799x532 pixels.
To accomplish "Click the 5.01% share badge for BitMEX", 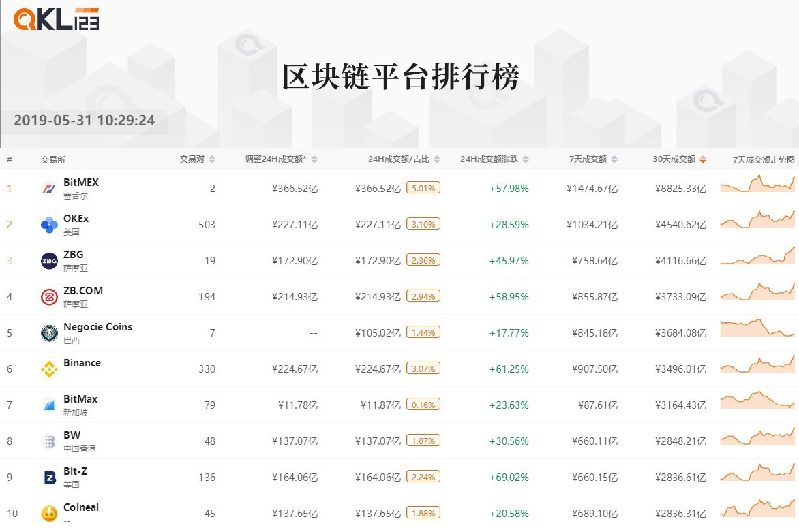I will pos(423,188).
